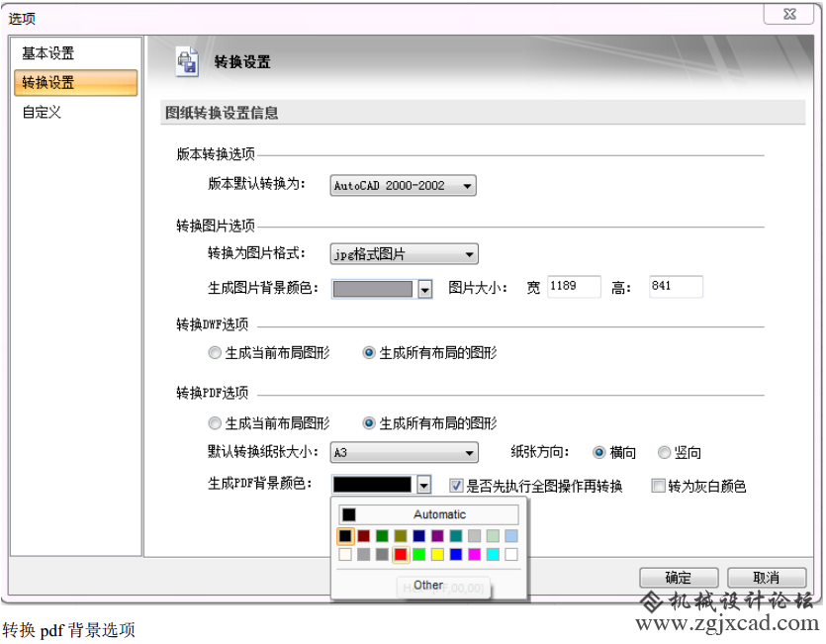
Task: Pick the olive palette swatch
Action: tap(401, 536)
